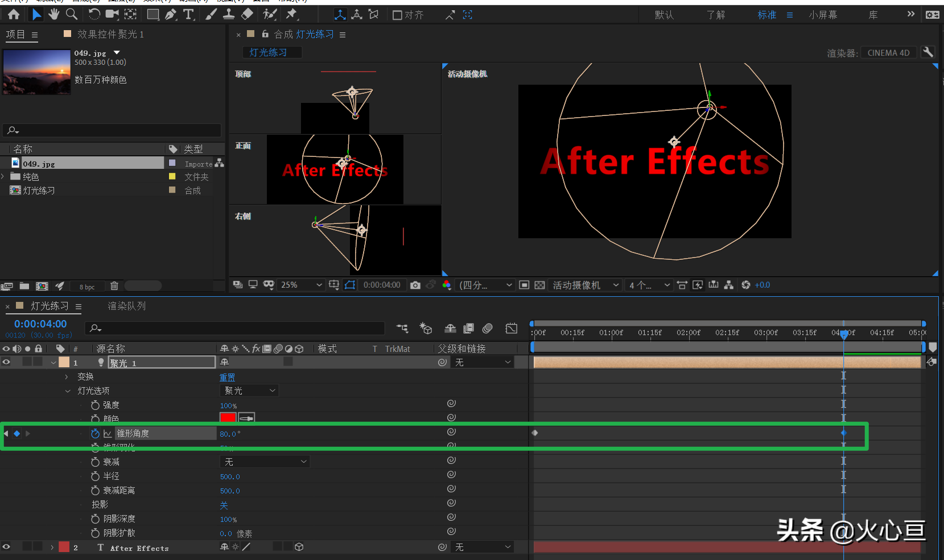This screenshot has height=560, width=944.
Task: Toggle mask and shape path visibility
Action: (350, 285)
